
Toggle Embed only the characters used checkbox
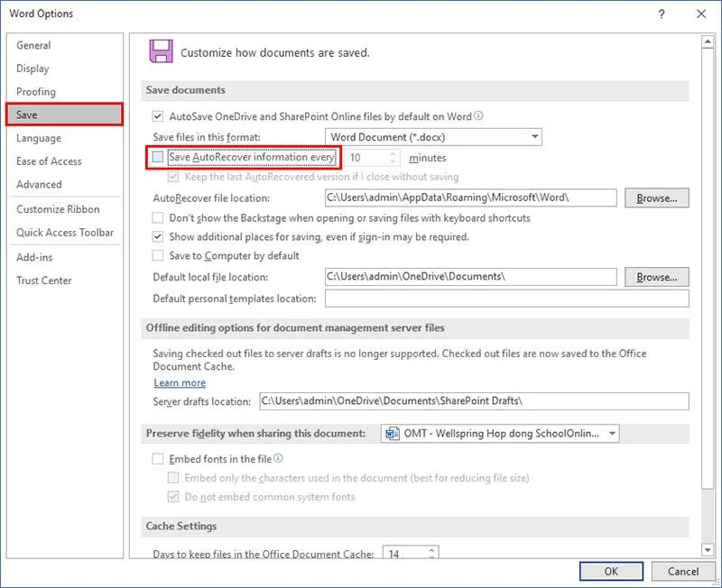[173, 478]
